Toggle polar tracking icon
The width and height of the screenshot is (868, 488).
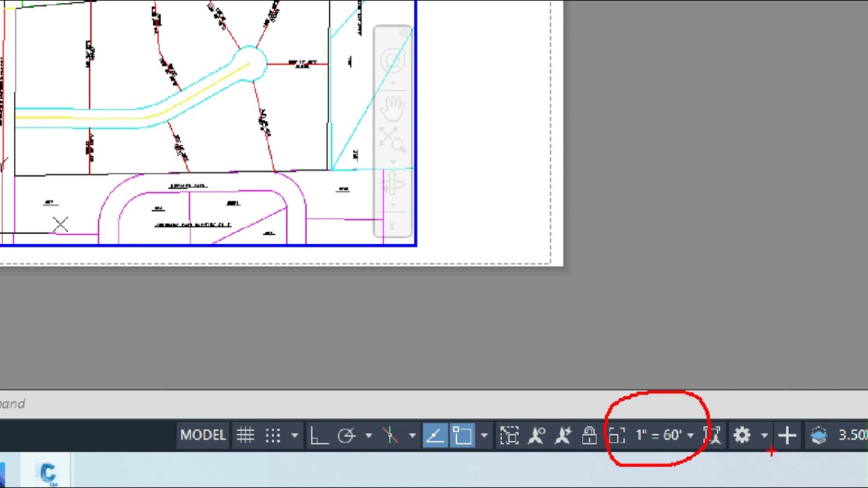347,435
